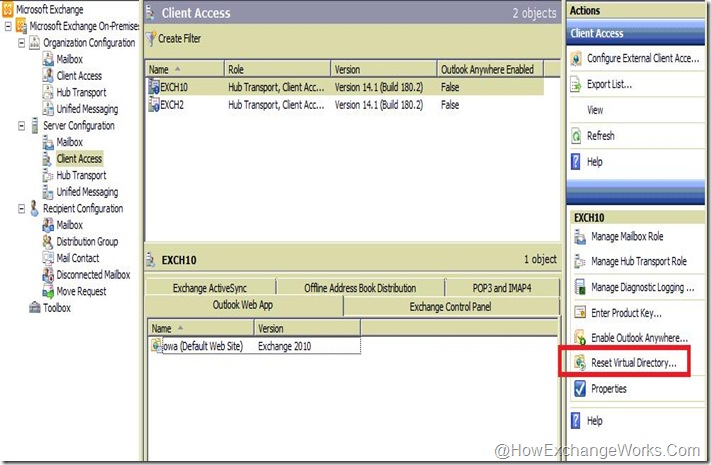This screenshot has height=465, width=711.
Task: Click the Client Access actions section header
Action: [635, 33]
